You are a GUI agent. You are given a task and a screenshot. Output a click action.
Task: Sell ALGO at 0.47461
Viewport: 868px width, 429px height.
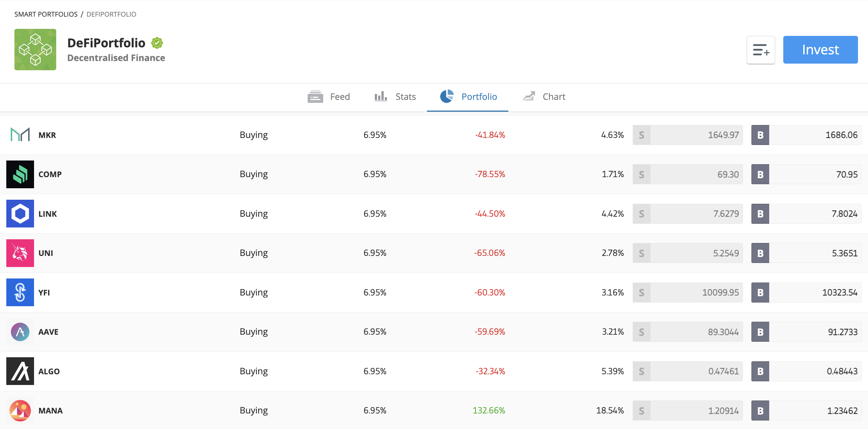[687, 371]
